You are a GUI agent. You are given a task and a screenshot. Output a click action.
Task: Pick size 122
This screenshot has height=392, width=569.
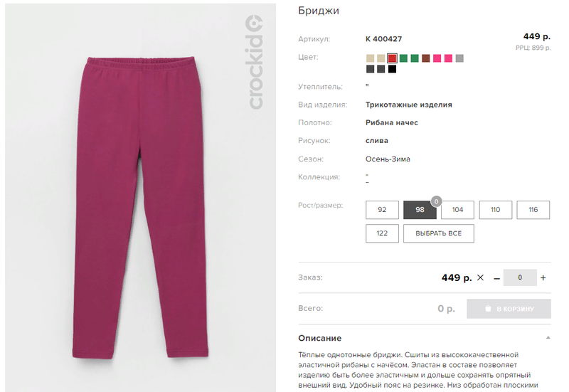pos(382,233)
